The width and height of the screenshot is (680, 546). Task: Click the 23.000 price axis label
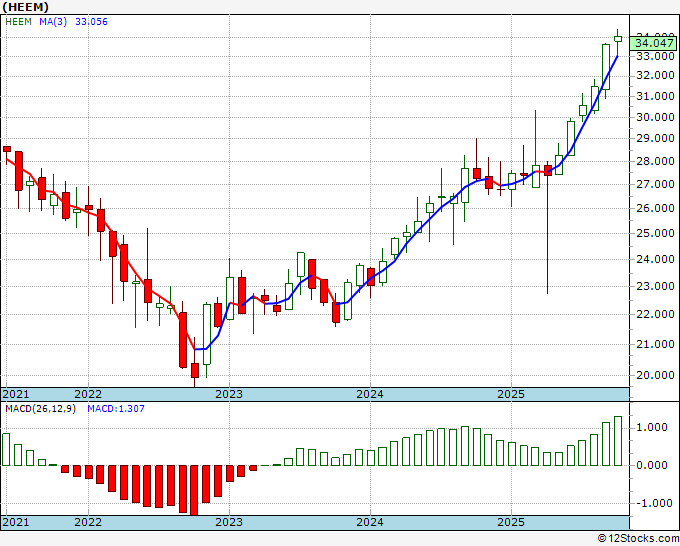click(655, 286)
